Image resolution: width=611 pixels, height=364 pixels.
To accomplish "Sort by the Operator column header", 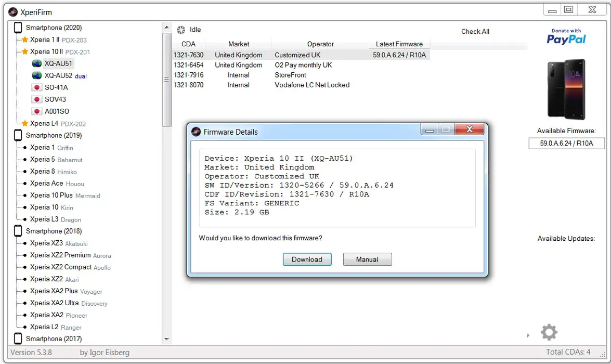I will [x=320, y=44].
